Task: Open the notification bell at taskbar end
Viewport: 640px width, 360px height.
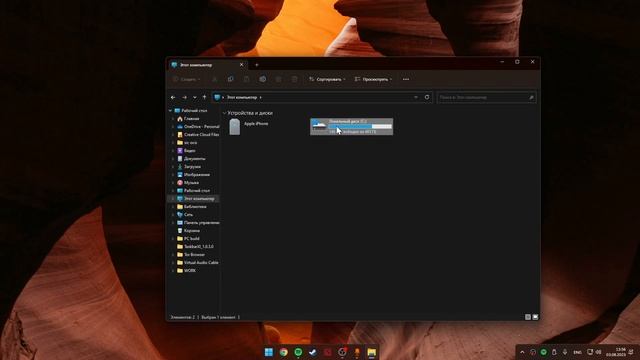Action: coord(631,352)
